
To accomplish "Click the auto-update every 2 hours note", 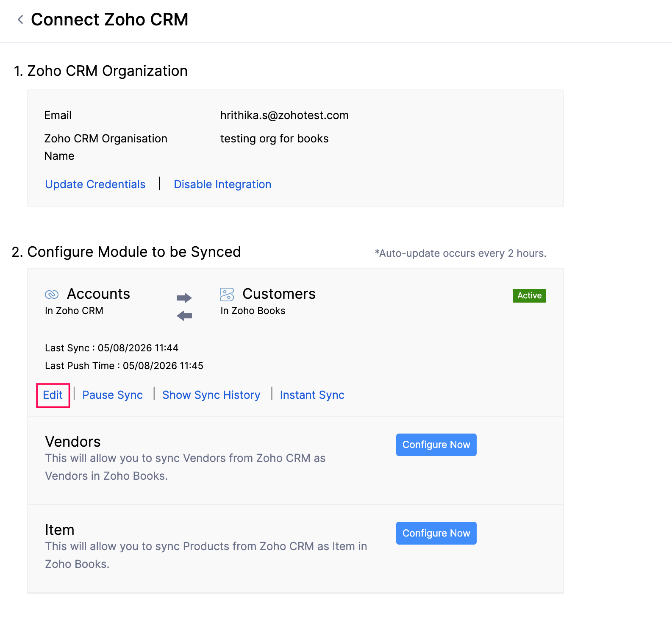I will coord(461,253).
